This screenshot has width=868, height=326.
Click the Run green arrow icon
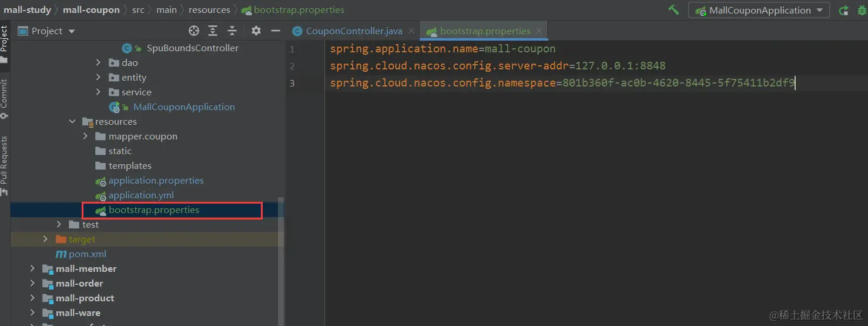843,10
